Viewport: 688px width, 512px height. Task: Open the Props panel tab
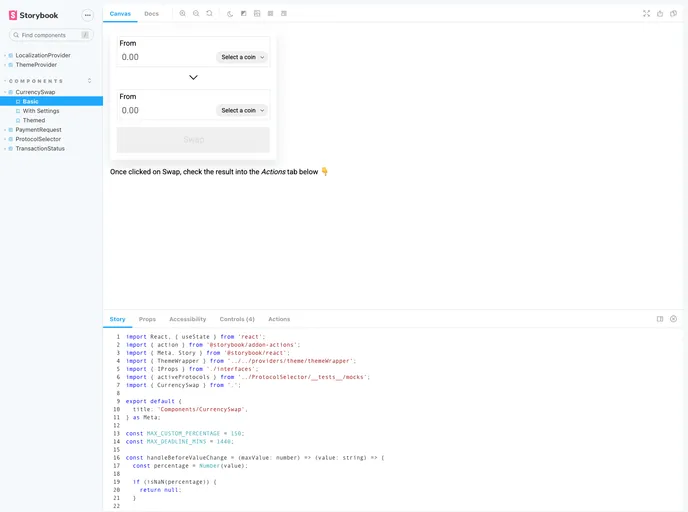147,319
